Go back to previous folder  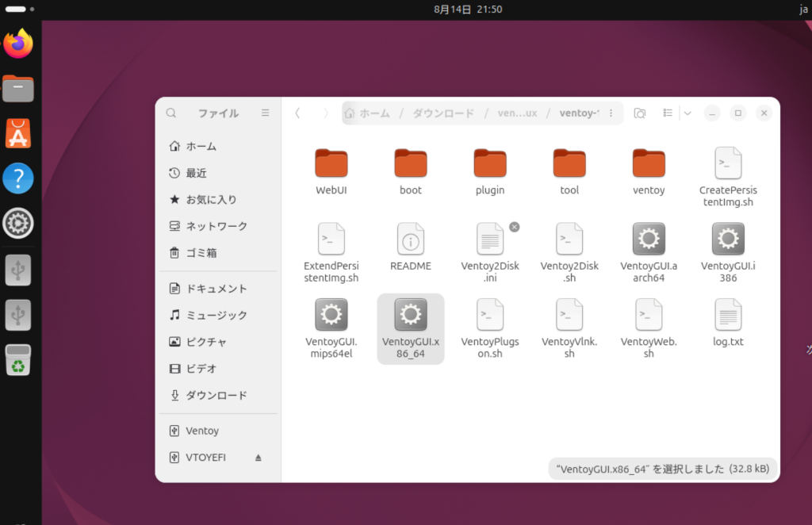coord(298,113)
